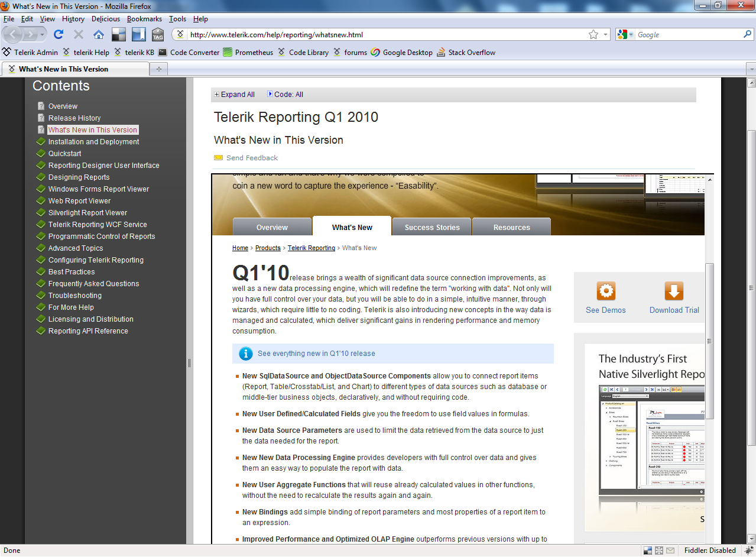This screenshot has width=756, height=557.
Task: Open the History menu
Action: coord(73,19)
